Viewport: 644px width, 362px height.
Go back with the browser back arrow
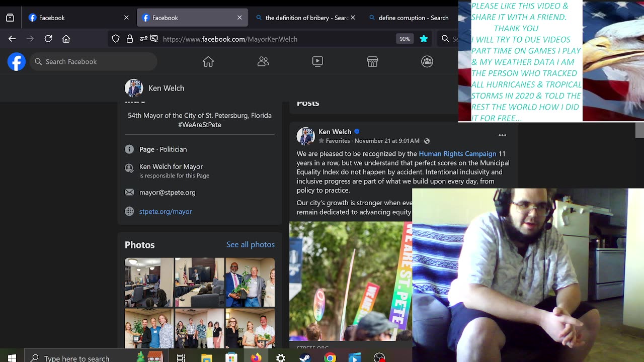[x=12, y=39]
